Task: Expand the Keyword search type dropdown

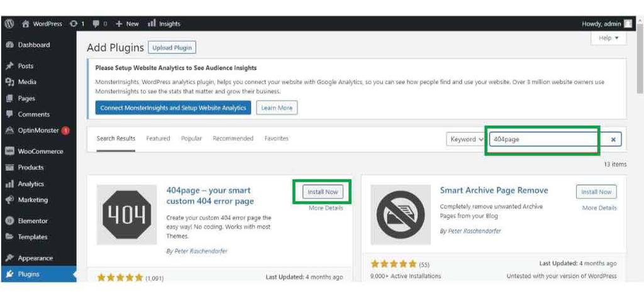Action: click(466, 139)
